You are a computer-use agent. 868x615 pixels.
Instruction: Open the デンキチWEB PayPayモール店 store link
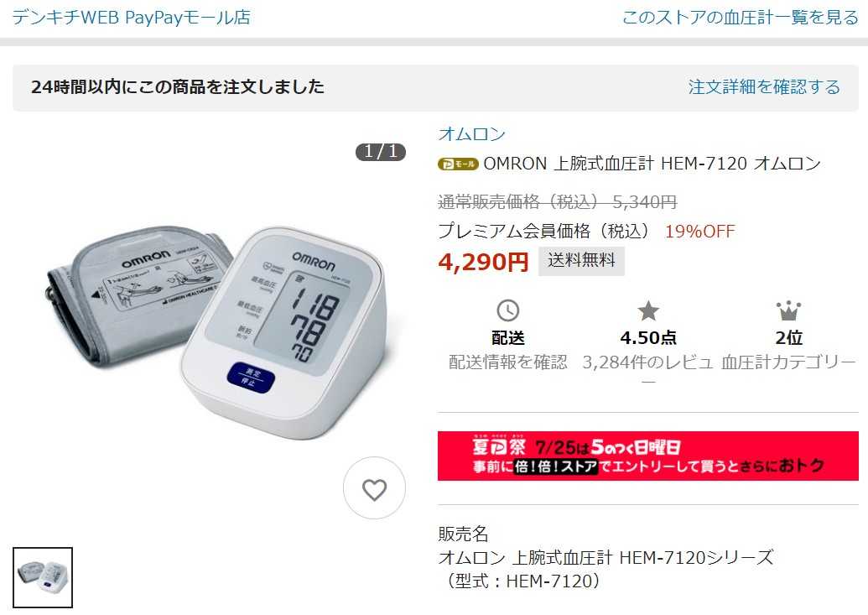pyautogui.click(x=131, y=17)
